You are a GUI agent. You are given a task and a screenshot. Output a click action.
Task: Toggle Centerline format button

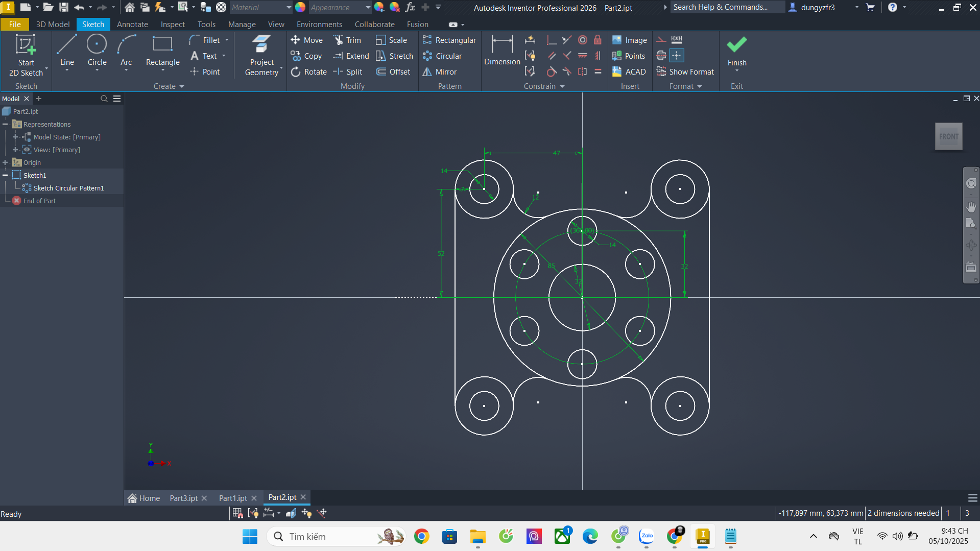661,56
